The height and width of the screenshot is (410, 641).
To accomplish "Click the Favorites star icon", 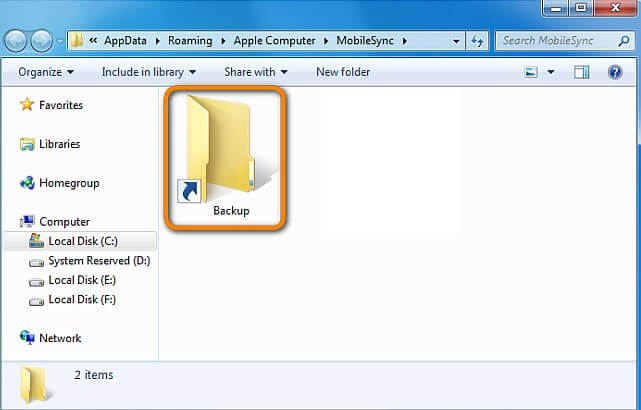I will 27,105.
